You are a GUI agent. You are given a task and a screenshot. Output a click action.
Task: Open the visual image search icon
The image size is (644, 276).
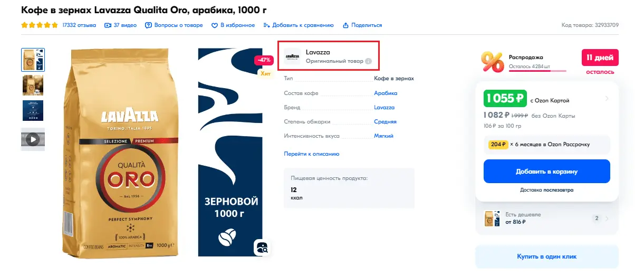click(x=262, y=248)
